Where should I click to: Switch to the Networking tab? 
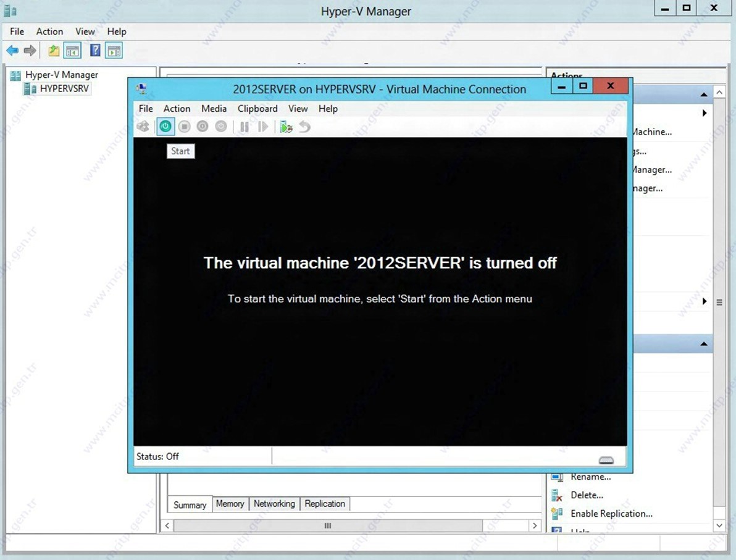pyautogui.click(x=274, y=503)
